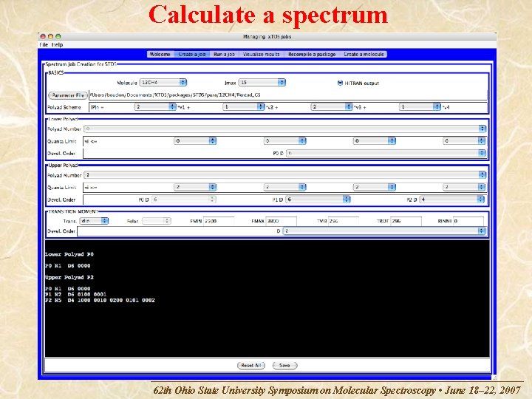Click the Save button

coord(284,366)
